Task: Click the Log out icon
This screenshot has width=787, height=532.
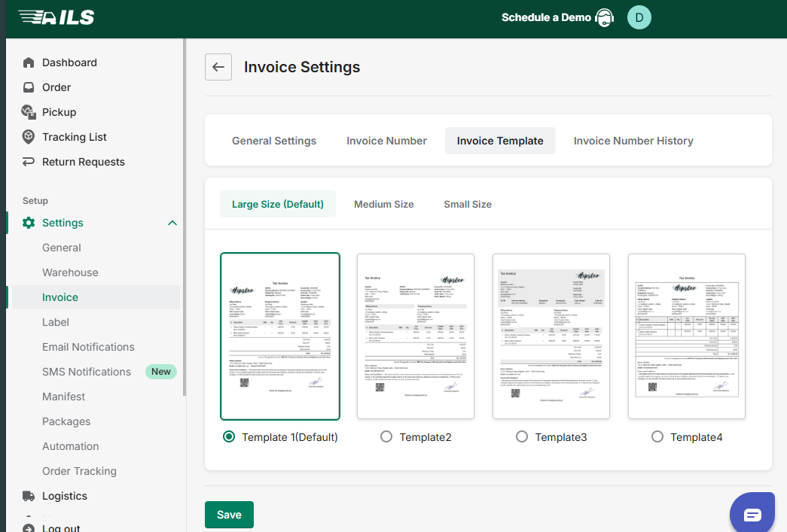Action: [29, 528]
